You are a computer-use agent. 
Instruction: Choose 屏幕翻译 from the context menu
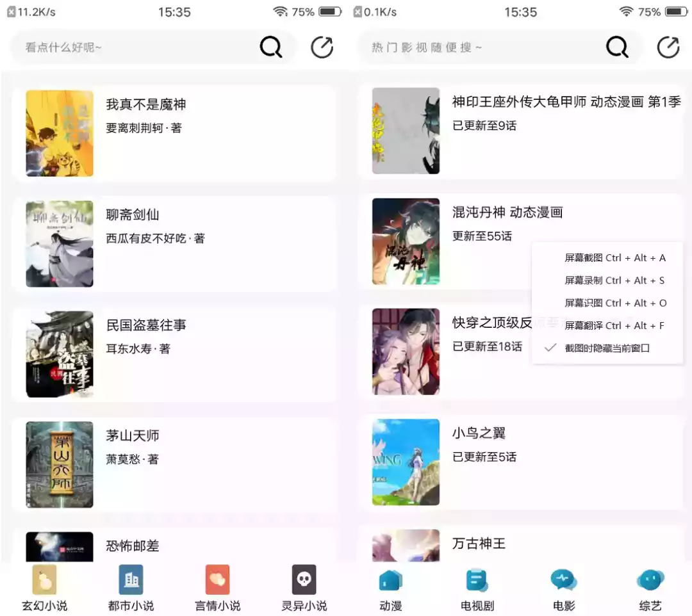614,325
